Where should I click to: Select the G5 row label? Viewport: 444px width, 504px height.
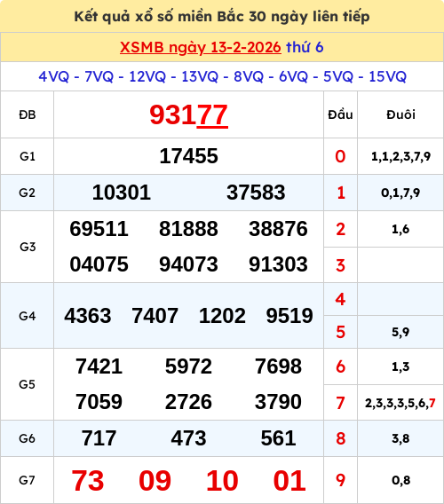point(28,384)
